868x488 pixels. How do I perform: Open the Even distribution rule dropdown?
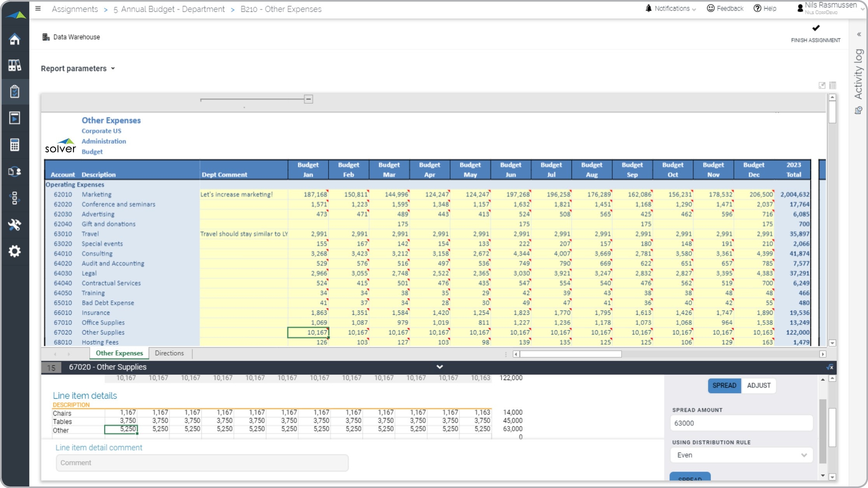tap(741, 455)
